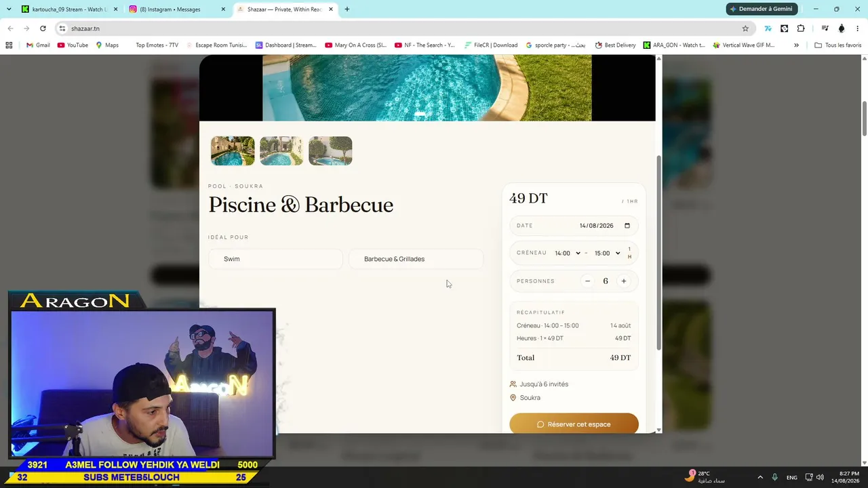The width and height of the screenshot is (868, 488).
Task: Open the Gmail bookmark
Action: coord(38,45)
